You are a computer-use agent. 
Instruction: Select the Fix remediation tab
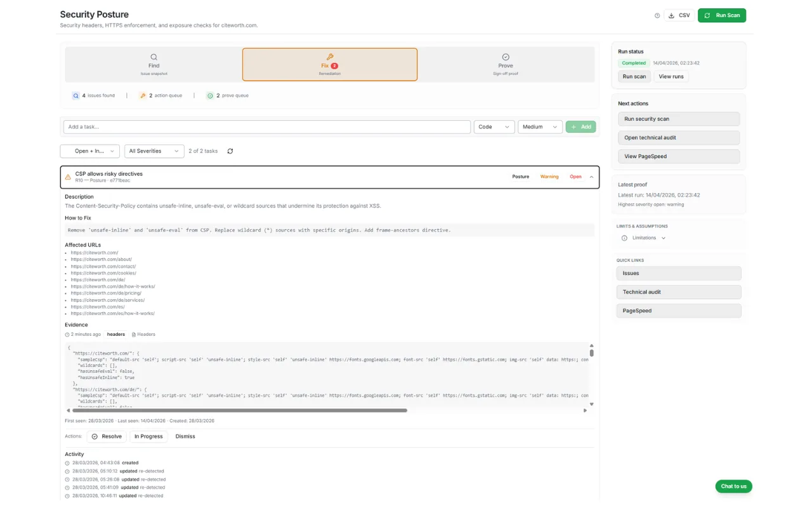pos(330,65)
